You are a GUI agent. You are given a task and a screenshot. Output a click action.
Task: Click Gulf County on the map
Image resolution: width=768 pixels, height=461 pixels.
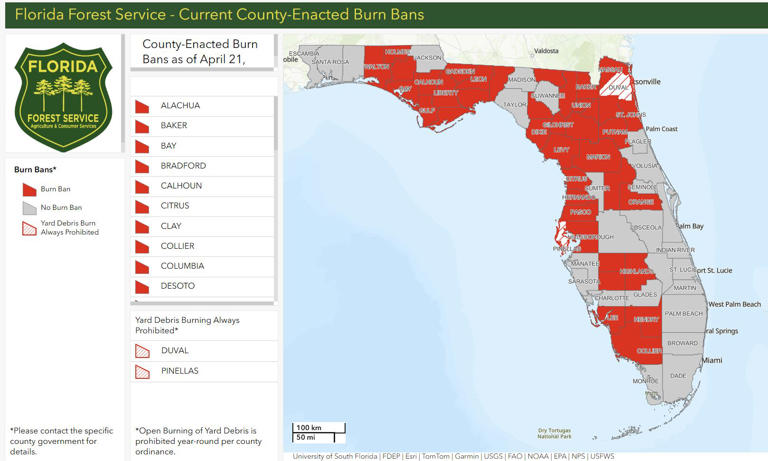427,111
